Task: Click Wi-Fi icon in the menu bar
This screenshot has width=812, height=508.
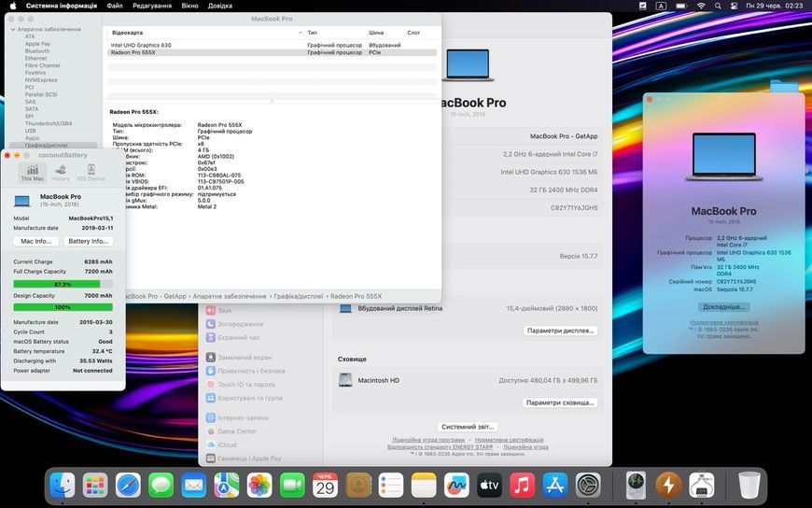Action: coord(701,6)
